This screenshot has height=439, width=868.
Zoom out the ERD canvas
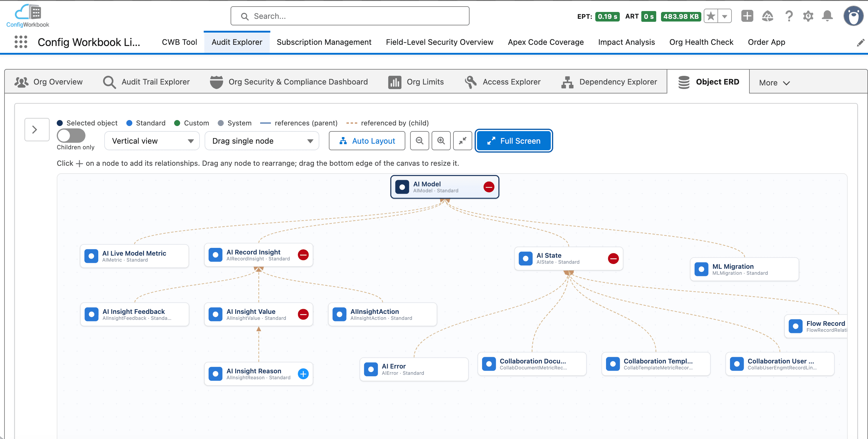click(x=419, y=140)
